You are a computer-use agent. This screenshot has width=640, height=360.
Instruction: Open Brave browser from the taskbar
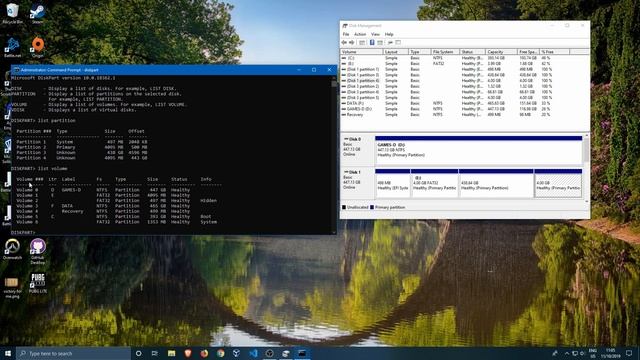click(188, 353)
